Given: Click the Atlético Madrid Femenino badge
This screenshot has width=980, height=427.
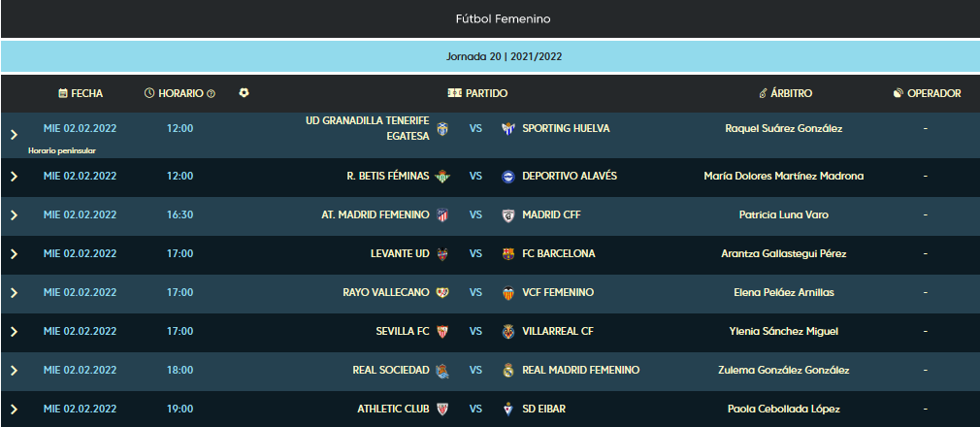Looking at the screenshot, I should click(441, 215).
